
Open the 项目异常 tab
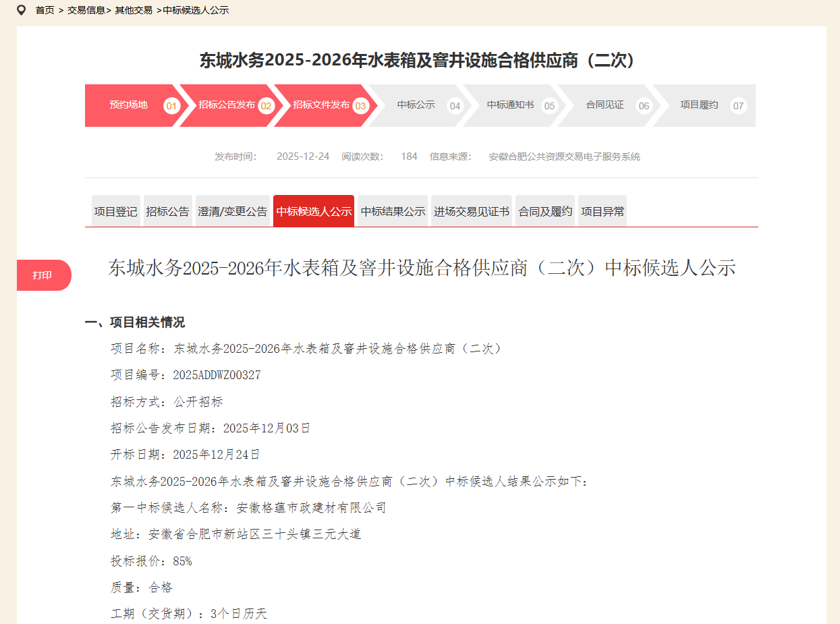[603, 211]
